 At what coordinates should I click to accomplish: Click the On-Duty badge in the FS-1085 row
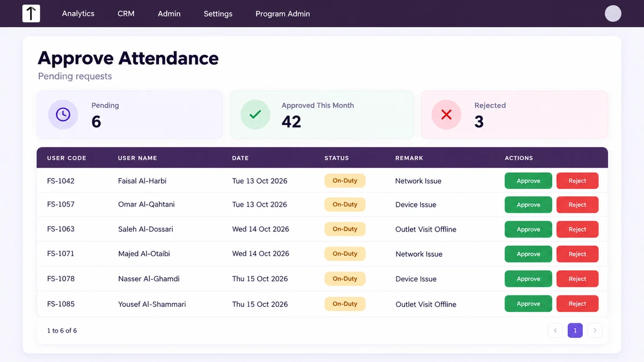point(345,304)
